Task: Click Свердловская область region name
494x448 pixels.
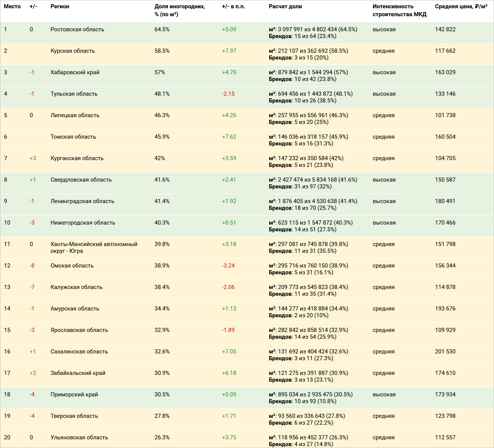Action: 81,180
